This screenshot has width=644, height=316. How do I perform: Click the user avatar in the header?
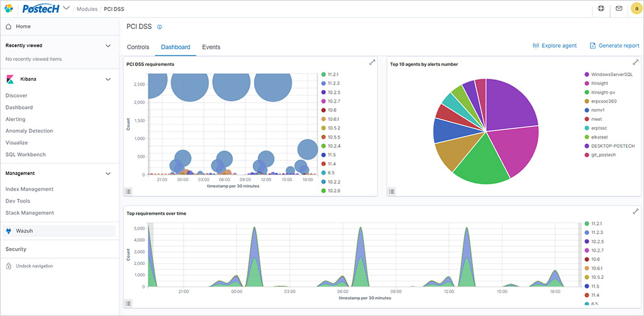coord(635,9)
